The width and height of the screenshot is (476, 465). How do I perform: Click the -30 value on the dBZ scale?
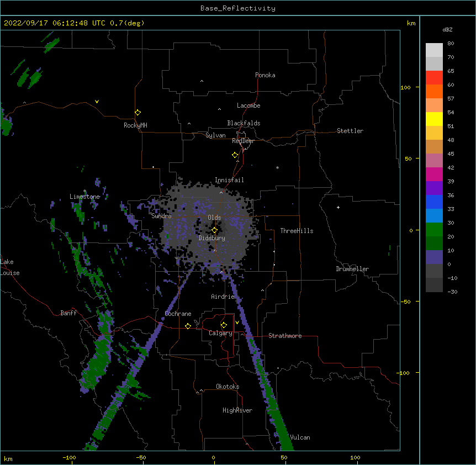[452, 292]
